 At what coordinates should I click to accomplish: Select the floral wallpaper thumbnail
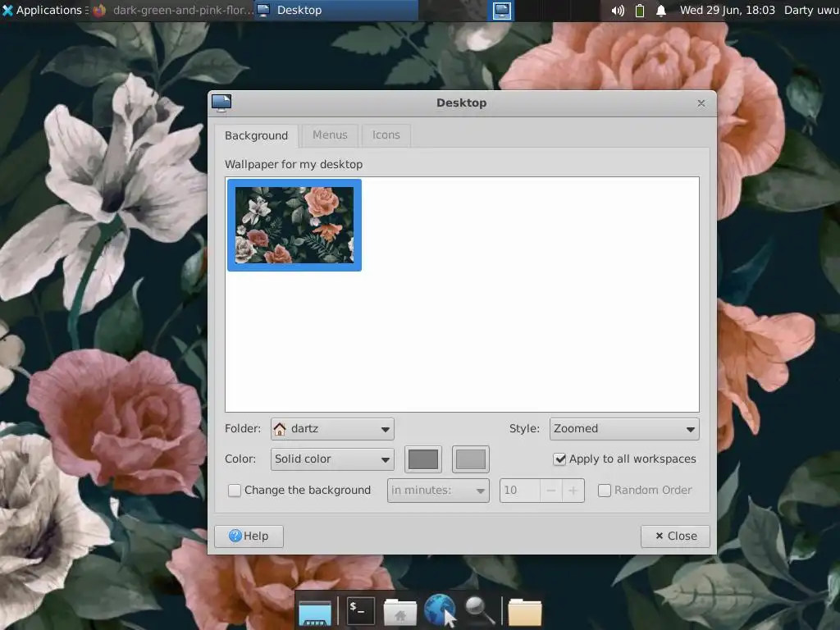294,225
